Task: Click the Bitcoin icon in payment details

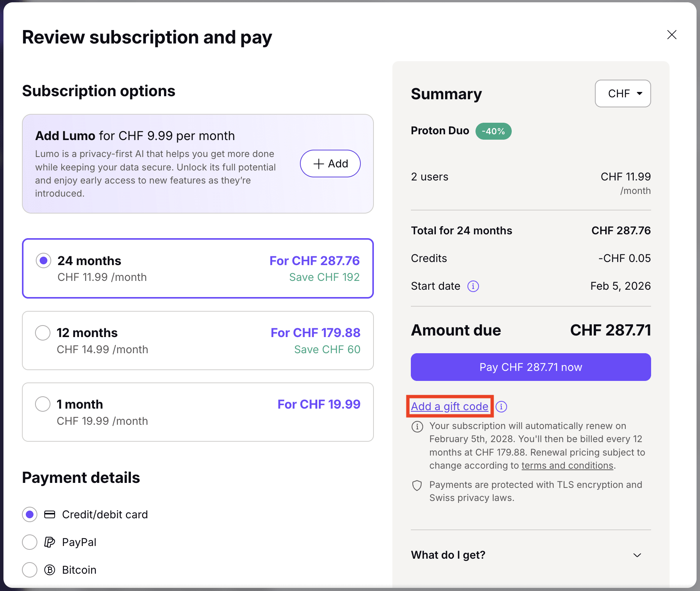Action: point(49,570)
